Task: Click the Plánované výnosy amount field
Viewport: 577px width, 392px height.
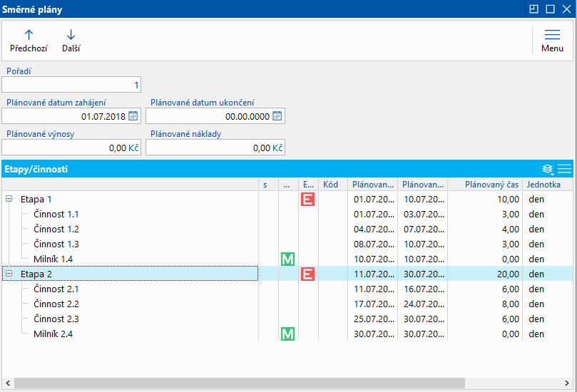Action: click(71, 148)
